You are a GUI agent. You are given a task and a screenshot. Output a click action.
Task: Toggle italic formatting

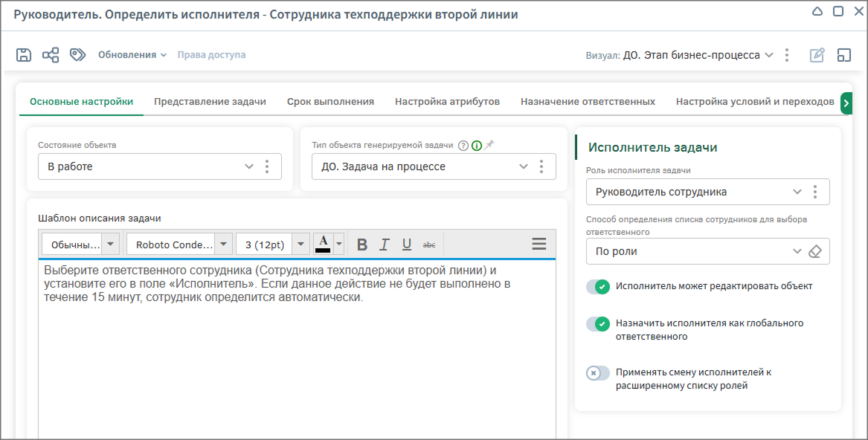(385, 244)
